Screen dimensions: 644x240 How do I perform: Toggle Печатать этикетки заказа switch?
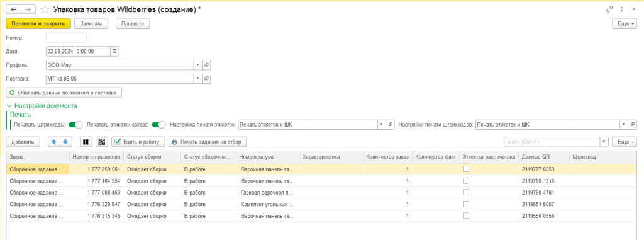(x=158, y=124)
